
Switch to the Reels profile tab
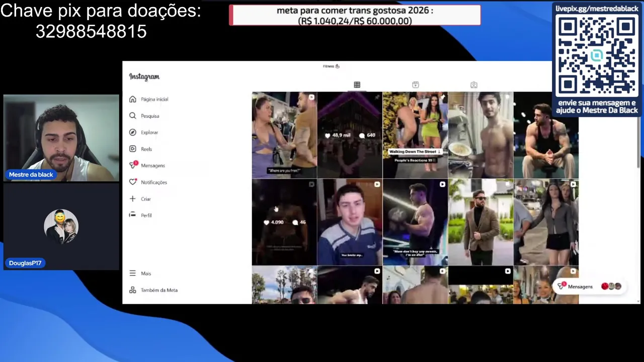coord(415,85)
